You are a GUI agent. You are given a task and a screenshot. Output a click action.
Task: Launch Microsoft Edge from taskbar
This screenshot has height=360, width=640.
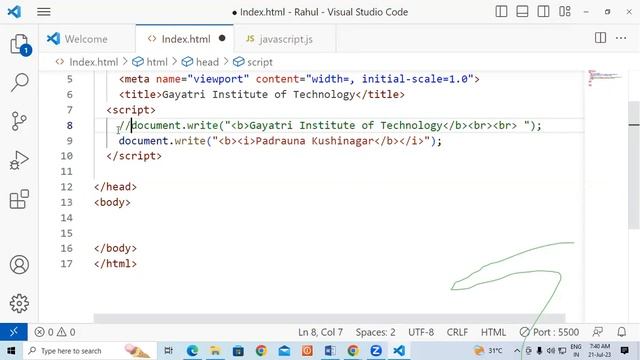(192, 351)
